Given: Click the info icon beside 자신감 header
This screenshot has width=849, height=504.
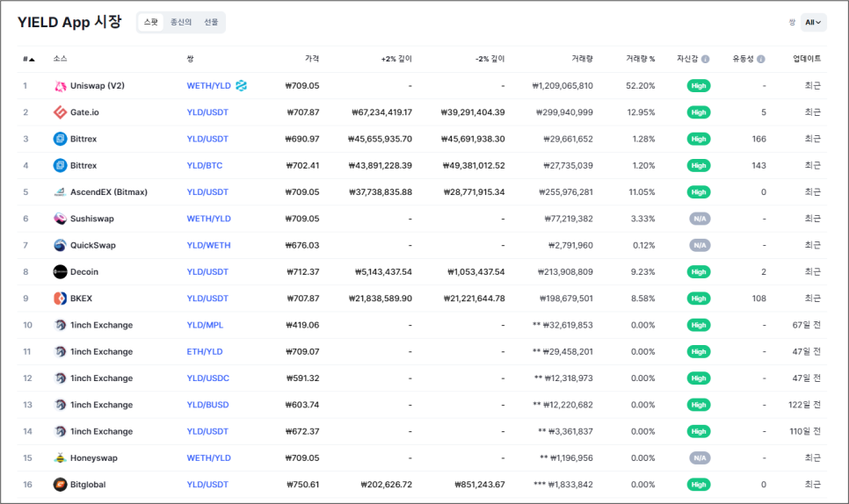Looking at the screenshot, I should click(707, 59).
